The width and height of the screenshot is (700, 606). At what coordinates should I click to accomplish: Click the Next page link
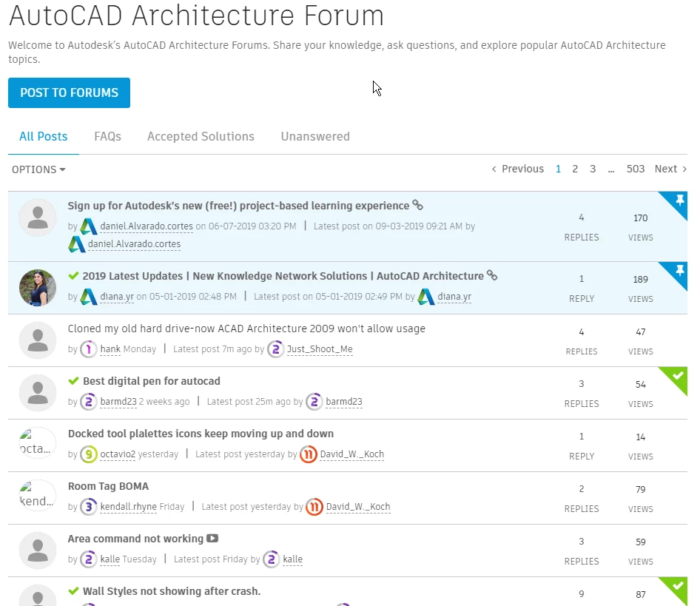(670, 169)
